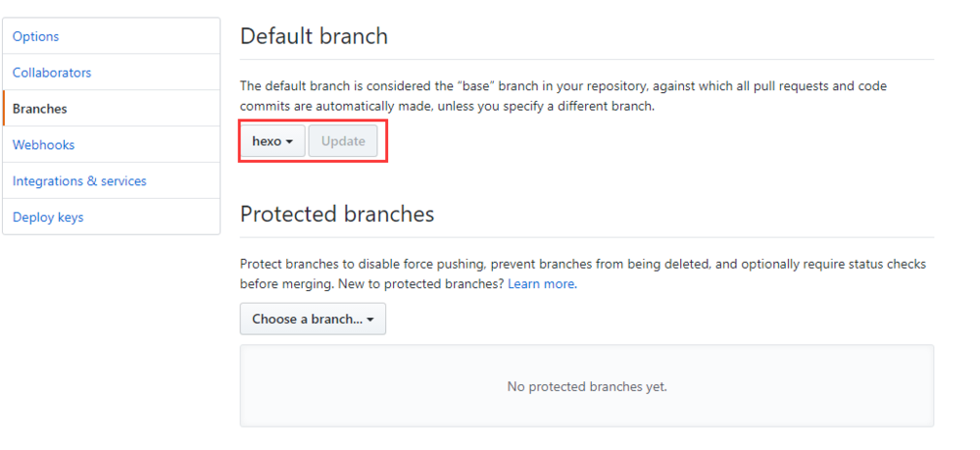Click the Protected branches heading
980x450 pixels.
tap(336, 214)
